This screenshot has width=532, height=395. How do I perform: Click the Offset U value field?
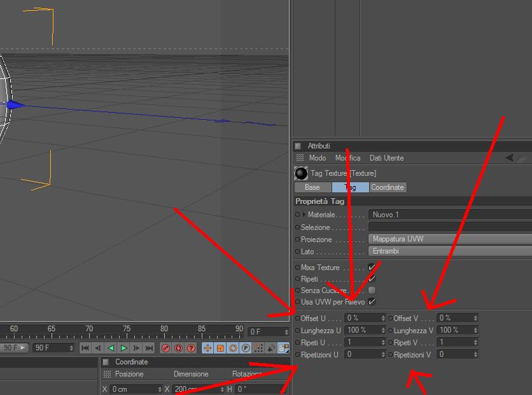coord(365,318)
